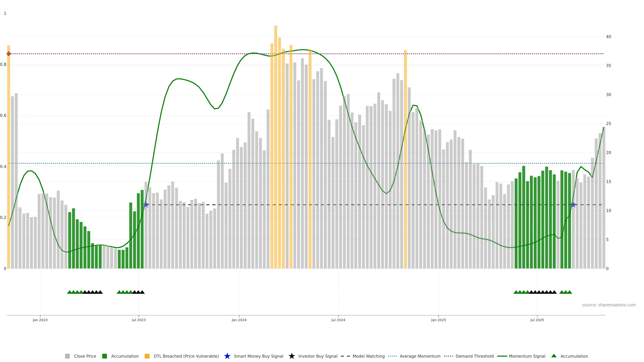This screenshot has height=362, width=644.
Task: Click the grey Close Price legend swatch
Action: pos(67,356)
